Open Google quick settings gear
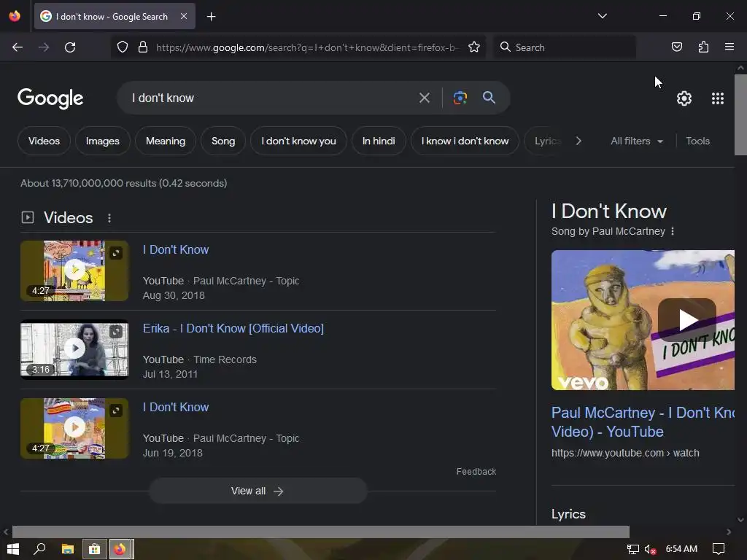747x560 pixels. click(x=684, y=98)
